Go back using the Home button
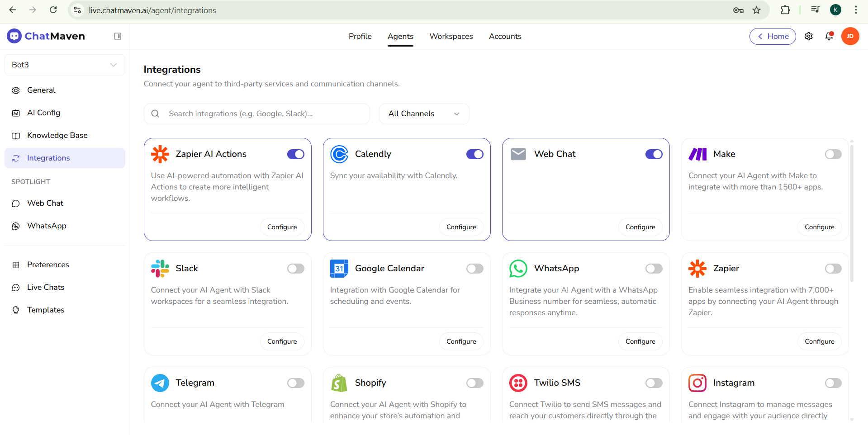 click(x=773, y=36)
